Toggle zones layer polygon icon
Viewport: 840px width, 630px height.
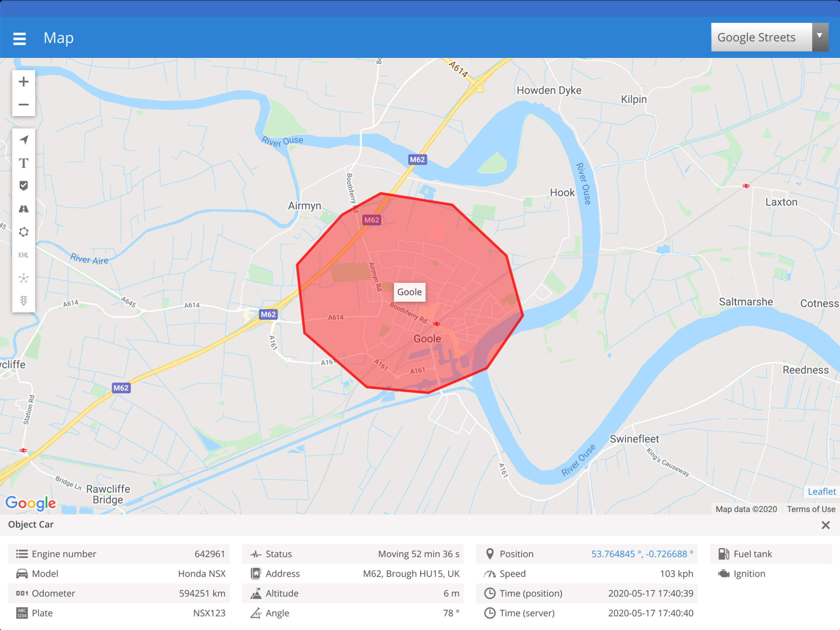(x=24, y=232)
